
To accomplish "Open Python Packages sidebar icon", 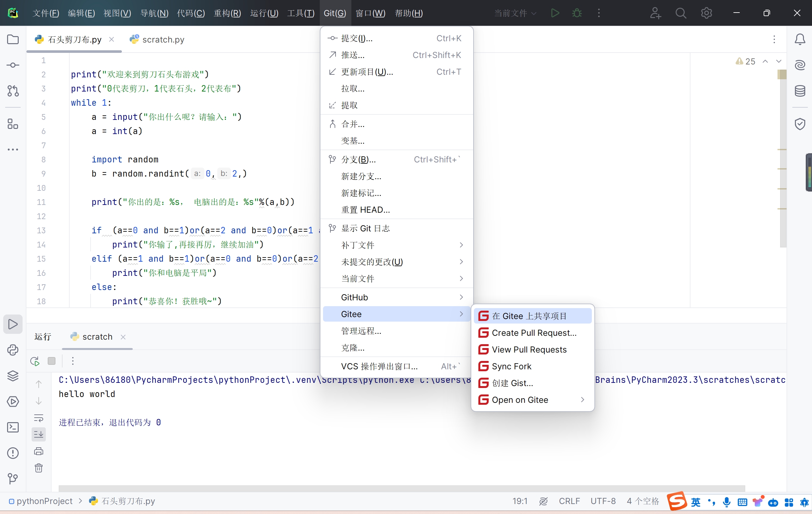I will [x=13, y=350].
